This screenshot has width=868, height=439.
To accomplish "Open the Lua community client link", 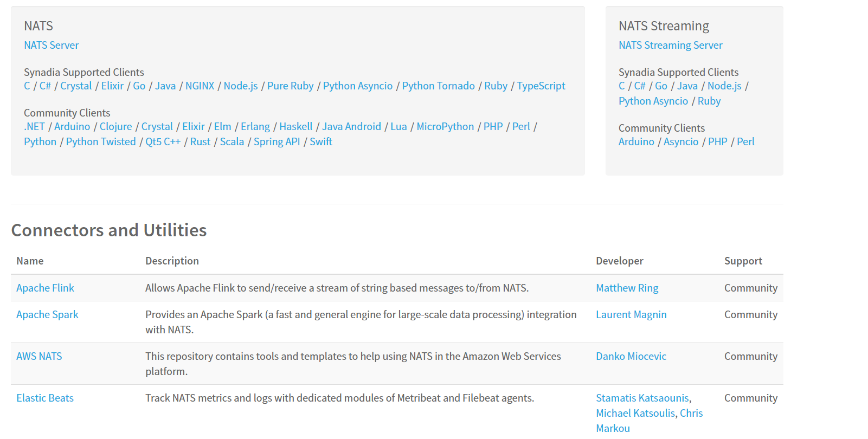I will 398,127.
